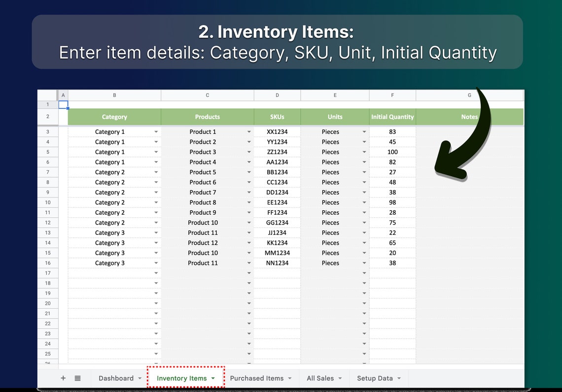562x392 pixels.
Task: Switch to the Purchased Items sheet
Action: (257, 378)
